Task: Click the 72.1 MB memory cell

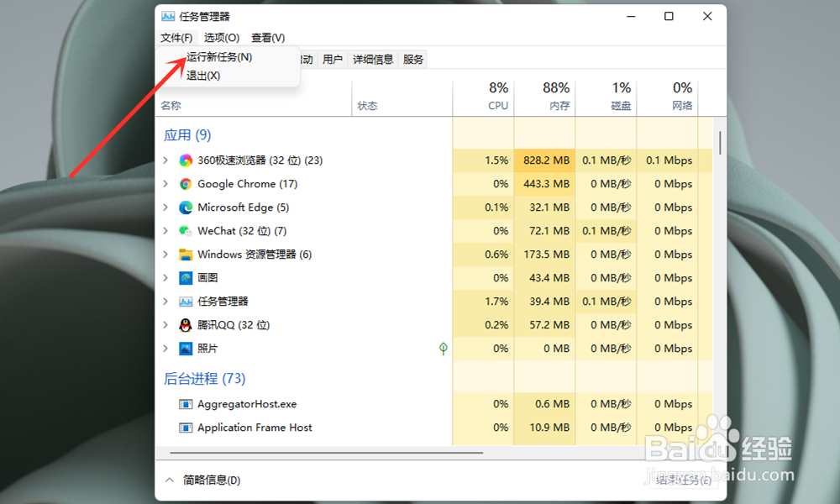Action: 545,231
